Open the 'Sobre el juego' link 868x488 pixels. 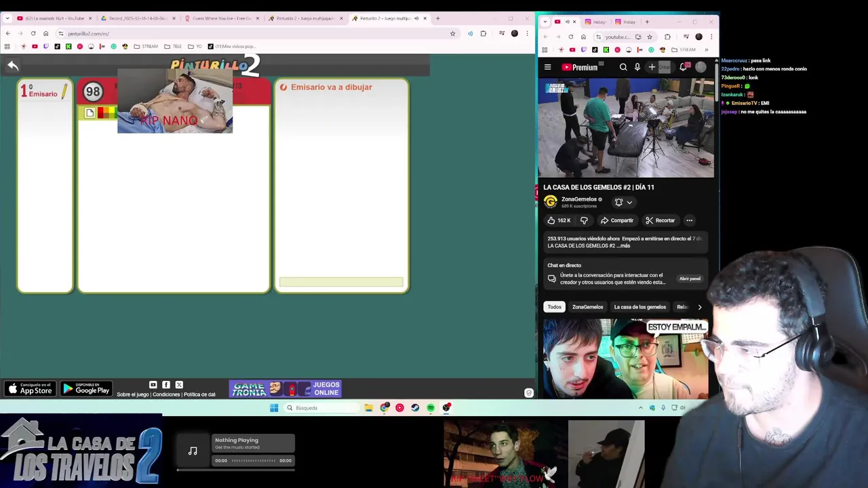(x=132, y=394)
